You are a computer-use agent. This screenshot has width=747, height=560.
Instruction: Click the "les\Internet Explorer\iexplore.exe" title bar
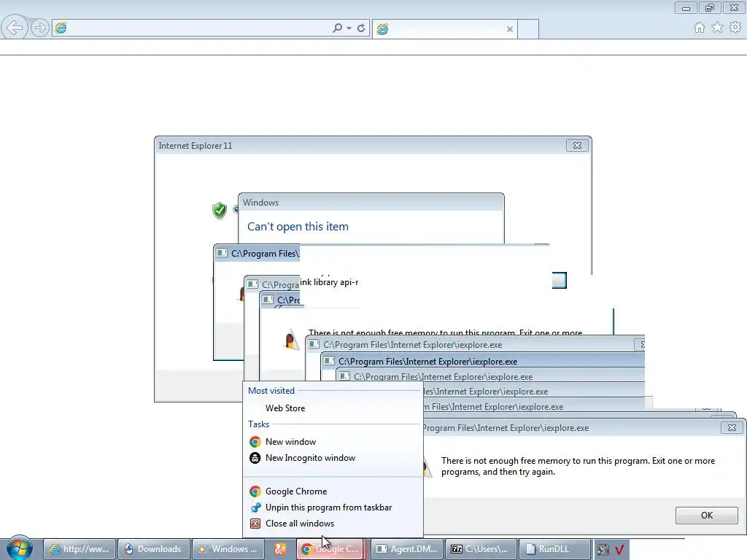533,392
